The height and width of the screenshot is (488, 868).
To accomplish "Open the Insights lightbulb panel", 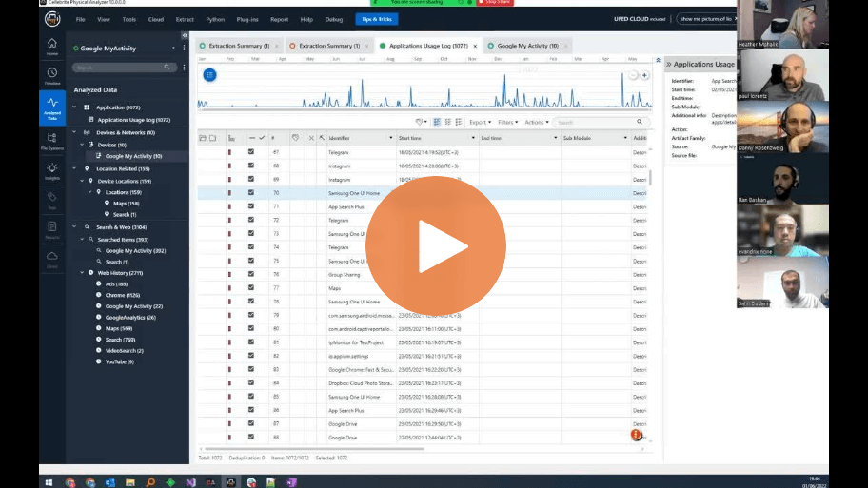I will click(x=52, y=169).
